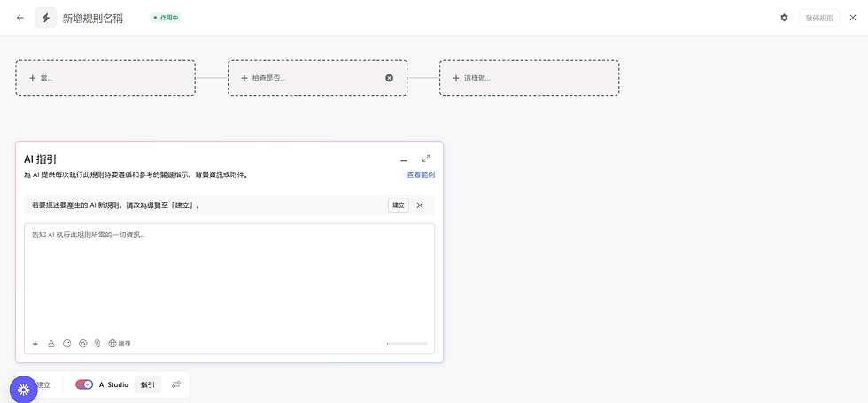Add a trigger in the 當... box
The width and height of the screenshot is (868, 403).
click(x=105, y=78)
